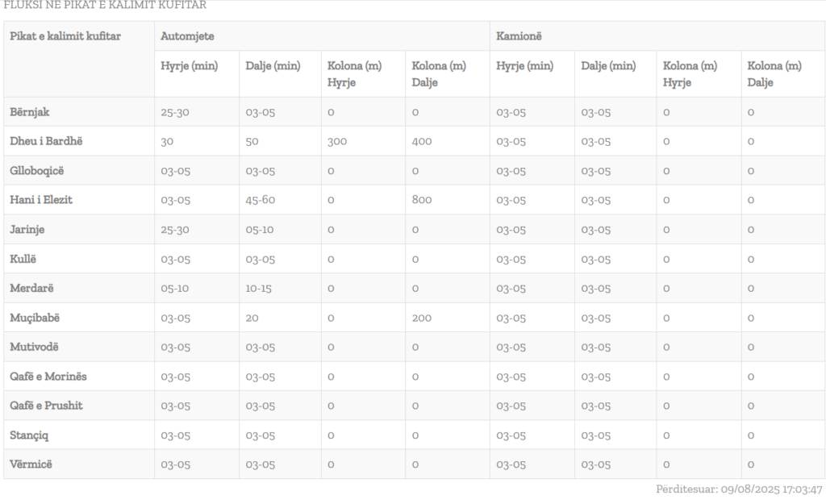The width and height of the screenshot is (826, 504).
Task: Click the Glloboqicë crossing name
Action: click(x=39, y=171)
